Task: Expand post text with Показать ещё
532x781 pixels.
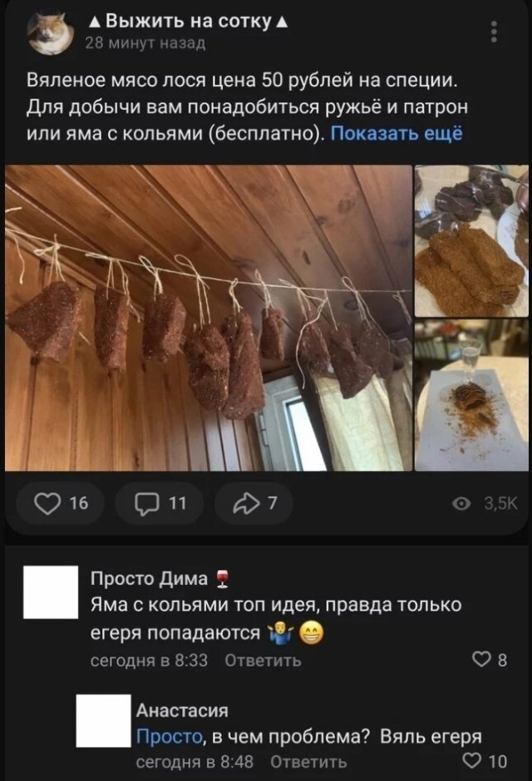Action: 397,133
